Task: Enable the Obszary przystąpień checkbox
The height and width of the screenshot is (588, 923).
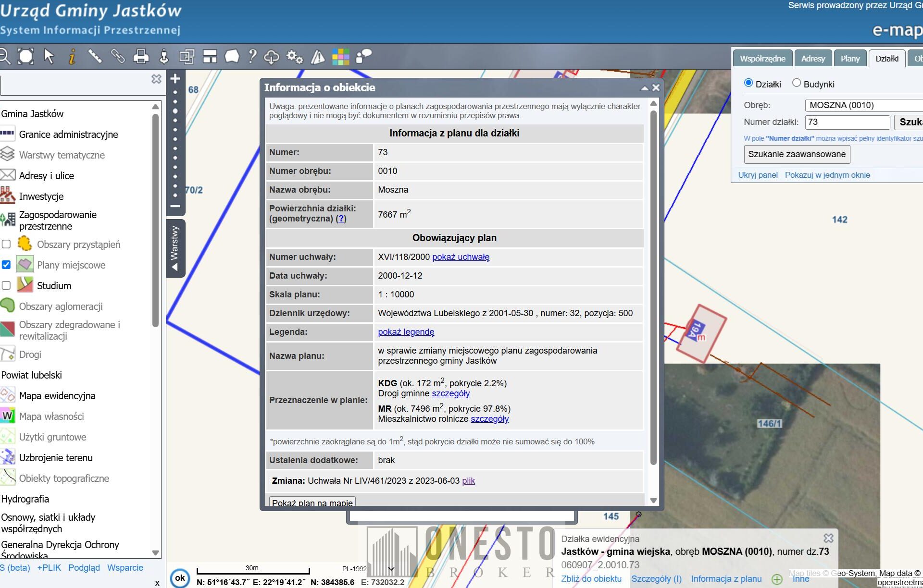Action: 6,244
